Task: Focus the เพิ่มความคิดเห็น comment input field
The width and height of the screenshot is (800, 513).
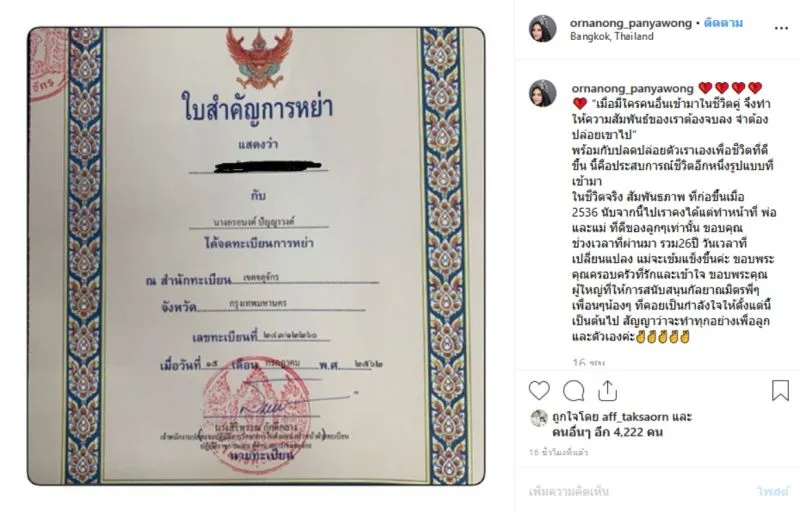Action: 638,492
